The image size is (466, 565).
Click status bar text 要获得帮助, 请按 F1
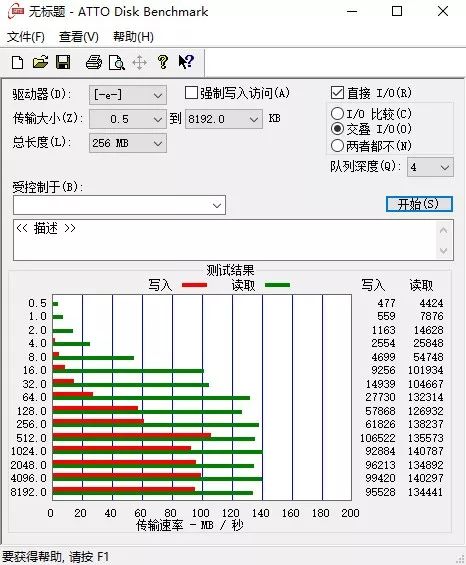tap(55, 556)
